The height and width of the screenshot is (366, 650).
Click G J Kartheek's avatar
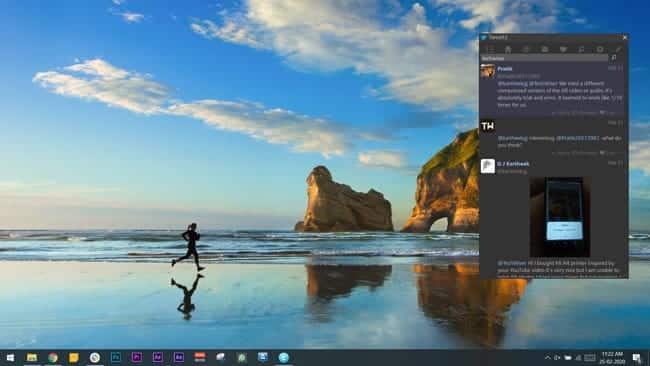point(488,166)
